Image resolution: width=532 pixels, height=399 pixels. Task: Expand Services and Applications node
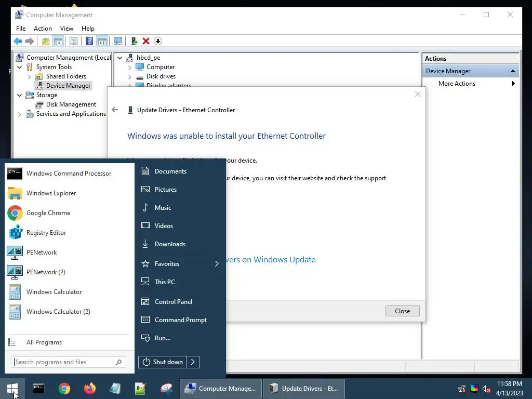click(20, 114)
